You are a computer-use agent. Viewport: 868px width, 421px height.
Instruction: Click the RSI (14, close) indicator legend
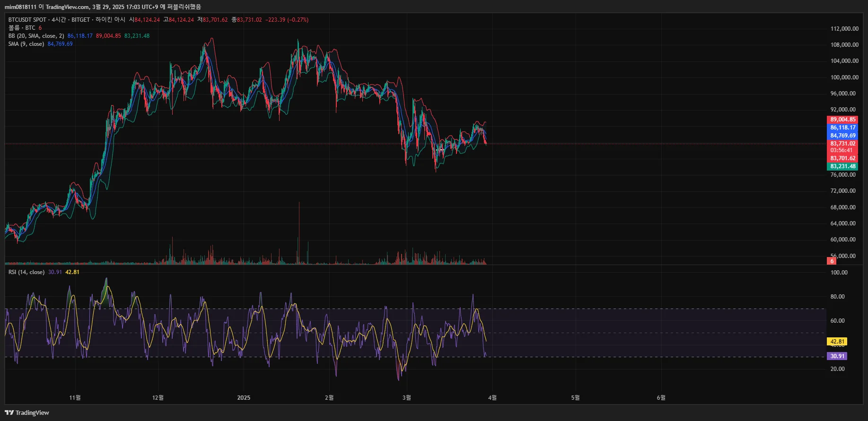pos(26,272)
